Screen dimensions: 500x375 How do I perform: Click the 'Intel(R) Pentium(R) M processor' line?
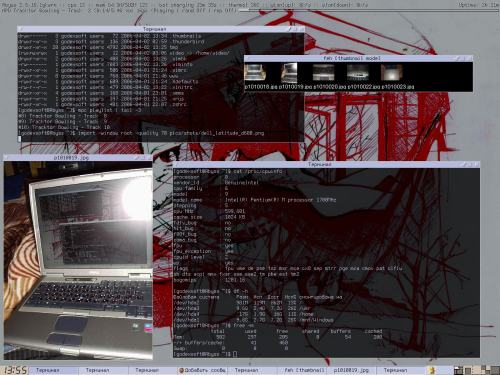click(x=255, y=200)
